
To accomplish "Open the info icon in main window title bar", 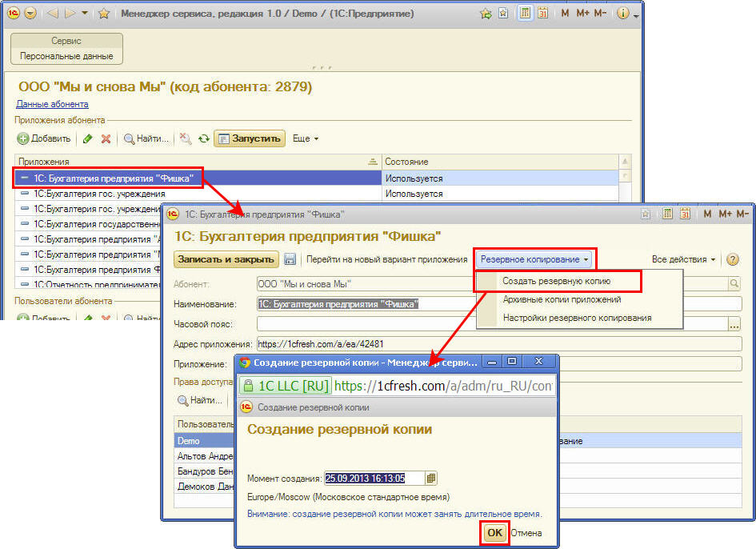I will (623, 14).
